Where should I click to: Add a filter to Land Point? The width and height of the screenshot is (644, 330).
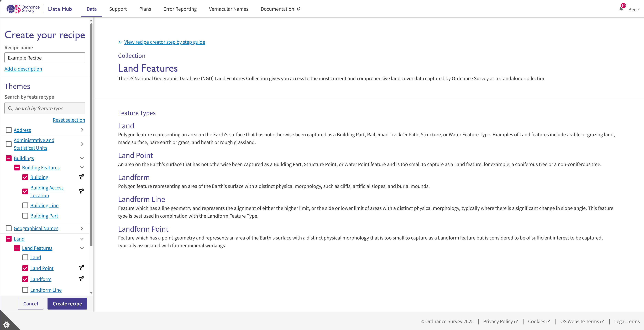81,268
